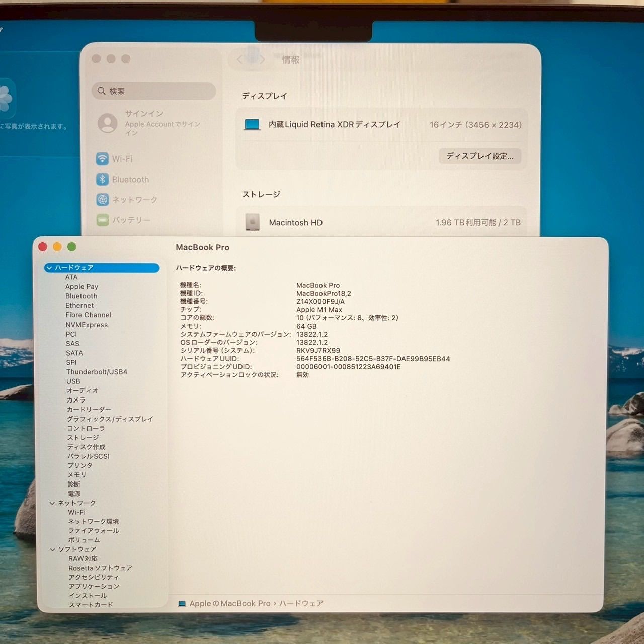Open ネットワーク settings via the globe icon

[103, 199]
